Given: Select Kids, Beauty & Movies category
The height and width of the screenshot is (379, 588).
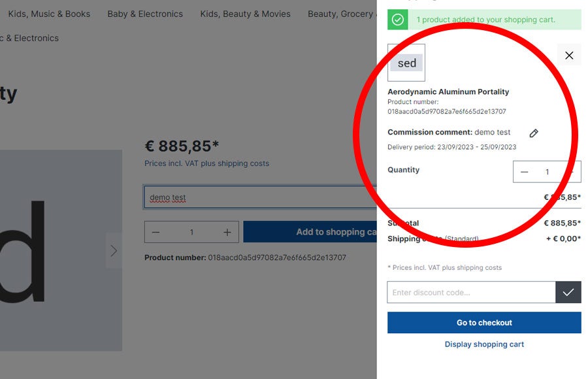Looking at the screenshot, I should point(245,14).
